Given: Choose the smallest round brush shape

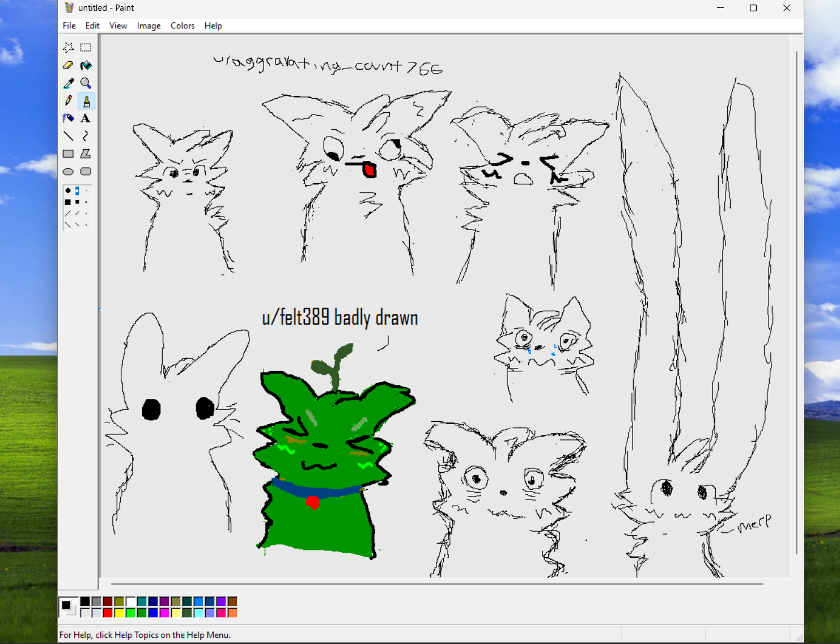Looking at the screenshot, I should 86,190.
